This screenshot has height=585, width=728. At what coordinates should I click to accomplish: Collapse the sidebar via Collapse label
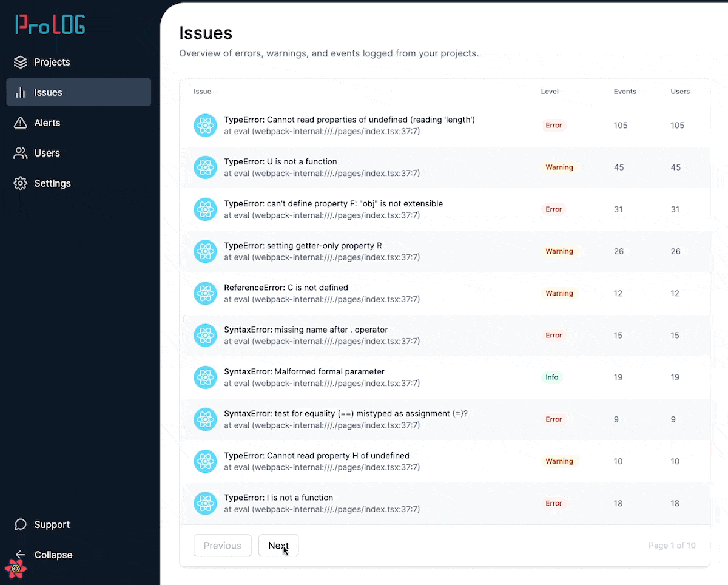pyautogui.click(x=53, y=555)
